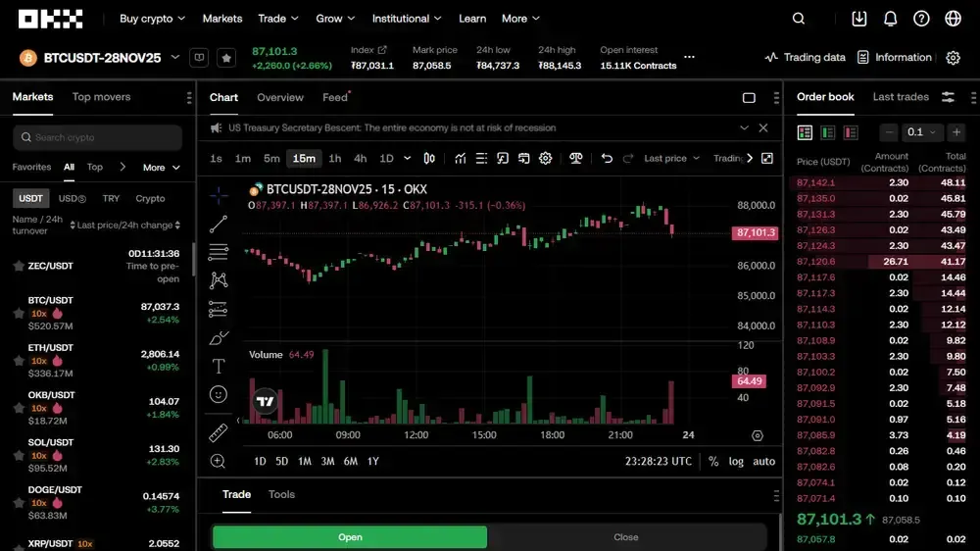980x551 pixels.
Task: Show only buy orders in the order book
Action: coord(828,132)
